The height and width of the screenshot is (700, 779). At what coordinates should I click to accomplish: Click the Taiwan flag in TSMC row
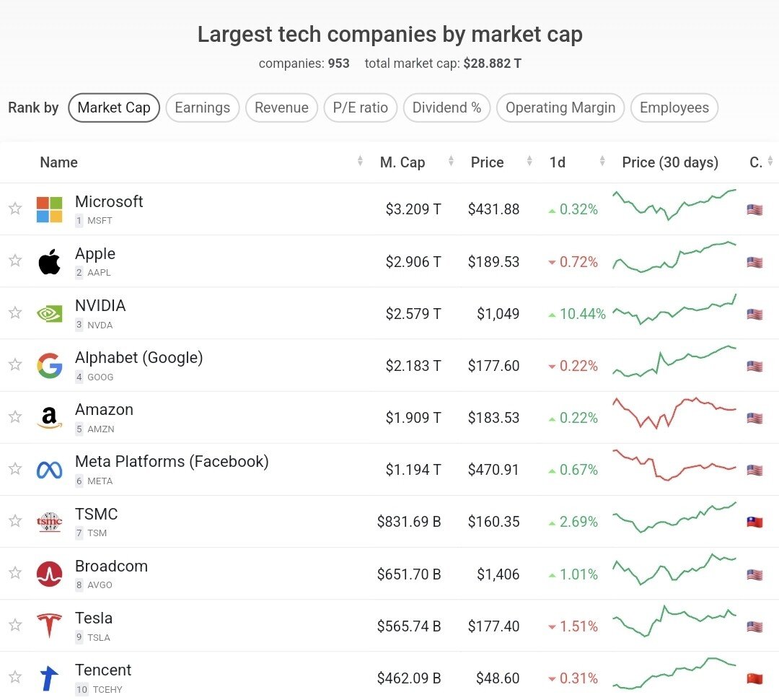(754, 522)
